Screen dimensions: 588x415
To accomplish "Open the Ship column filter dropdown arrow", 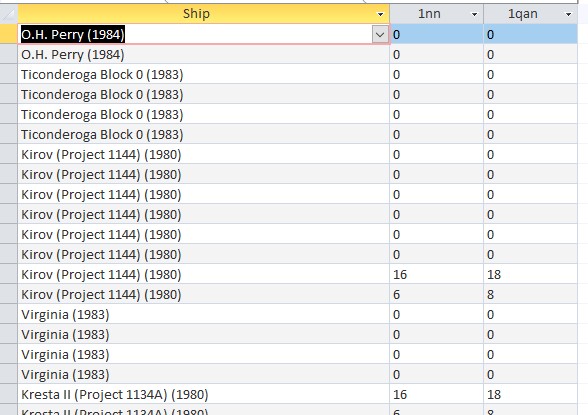I will point(380,14).
